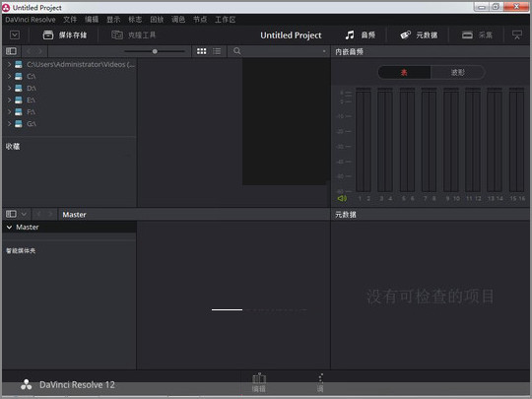The height and width of the screenshot is (399, 532).
Task: Select the Master bin tree row
Action: tap(69, 227)
